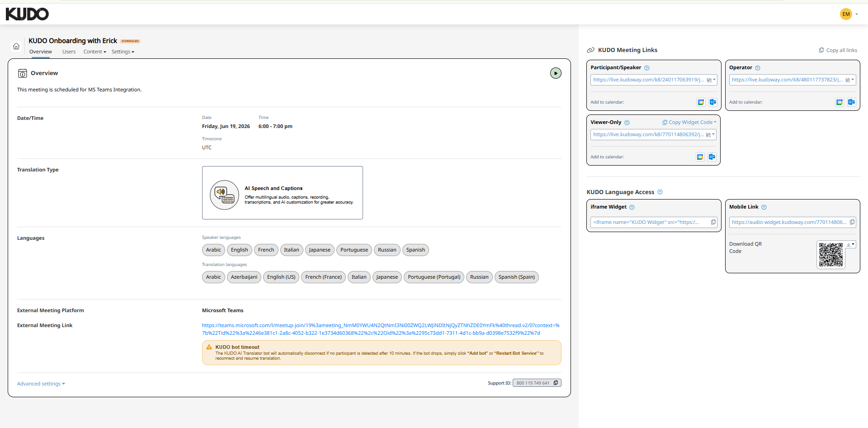Add Participant/Speaker link to Google Calendar

click(701, 102)
